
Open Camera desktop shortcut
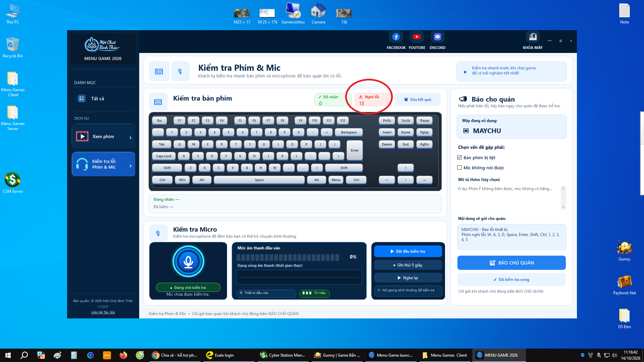(x=318, y=14)
